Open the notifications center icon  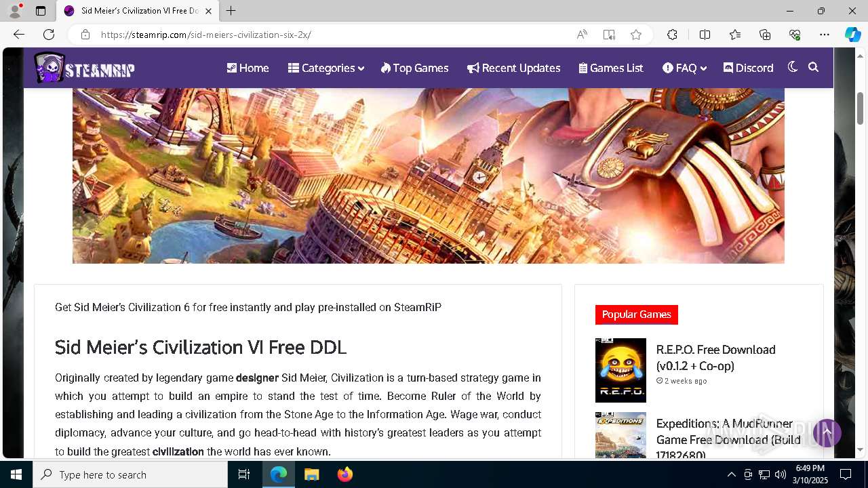coord(846,474)
